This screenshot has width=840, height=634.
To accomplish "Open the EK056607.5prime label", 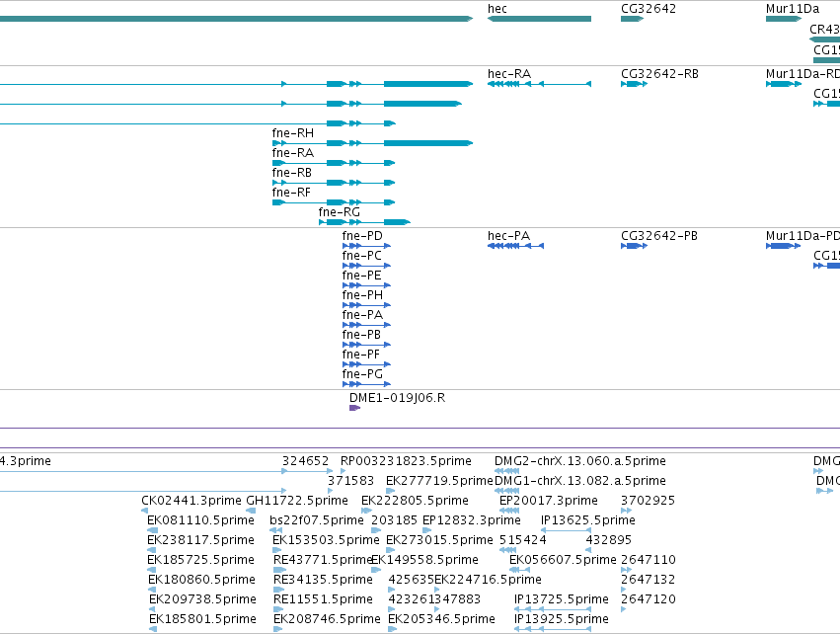I will [x=563, y=560].
